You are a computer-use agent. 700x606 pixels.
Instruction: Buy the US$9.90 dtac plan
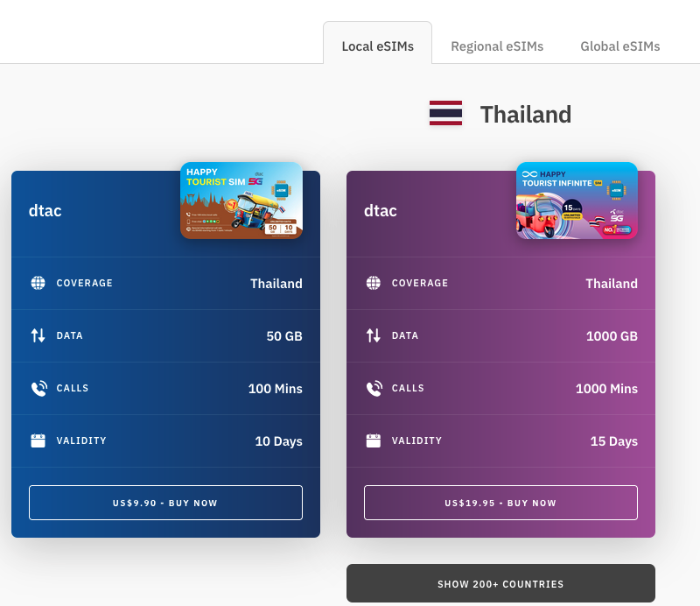[x=165, y=503]
